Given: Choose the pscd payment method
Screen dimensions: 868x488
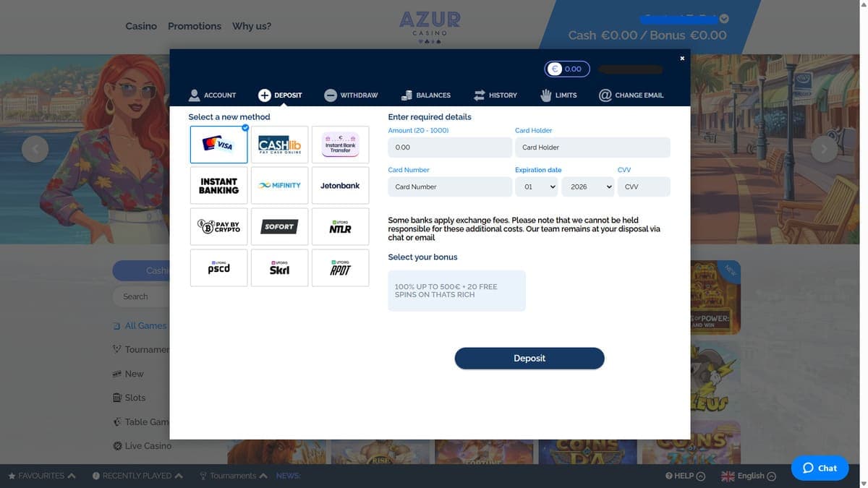Looking at the screenshot, I should (219, 268).
